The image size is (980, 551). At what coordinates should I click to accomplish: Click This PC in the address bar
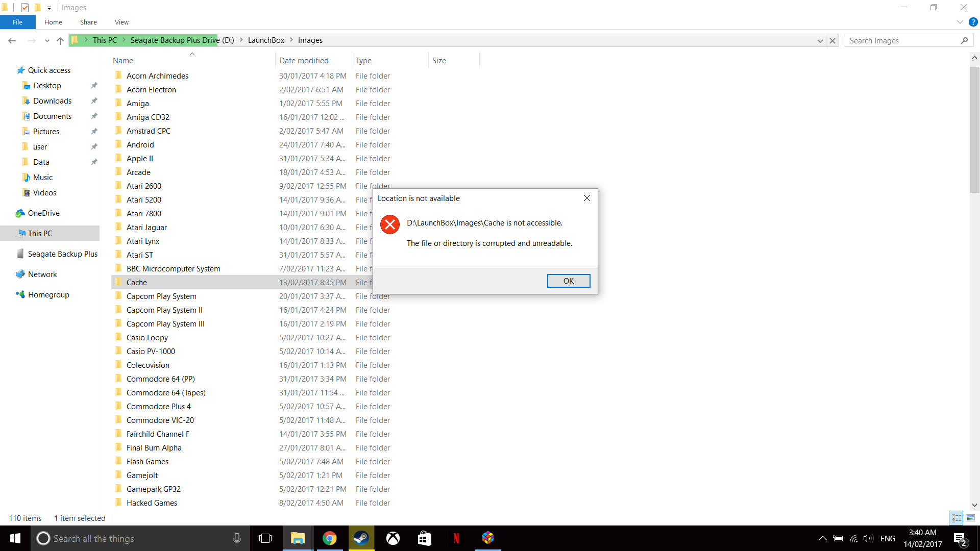[105, 40]
